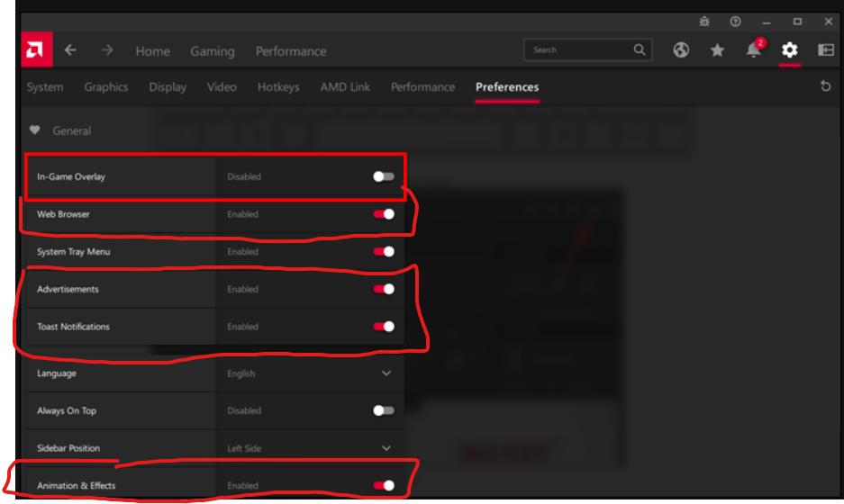844x504 pixels.
Task: Click the reset preferences arrow icon
Action: point(825,86)
